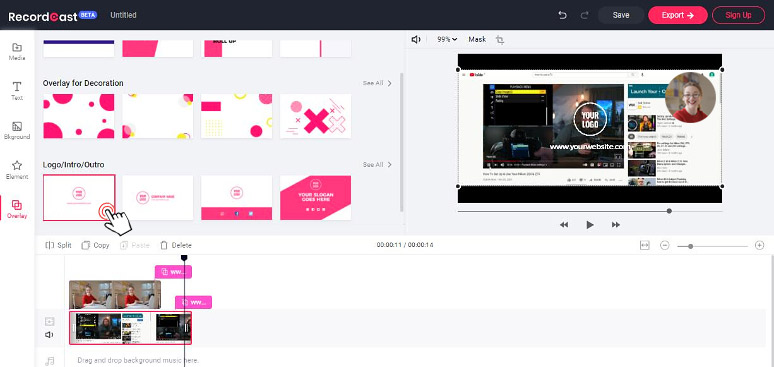Select the centered logo intro template
This screenshot has width=774, height=367.
click(79, 198)
